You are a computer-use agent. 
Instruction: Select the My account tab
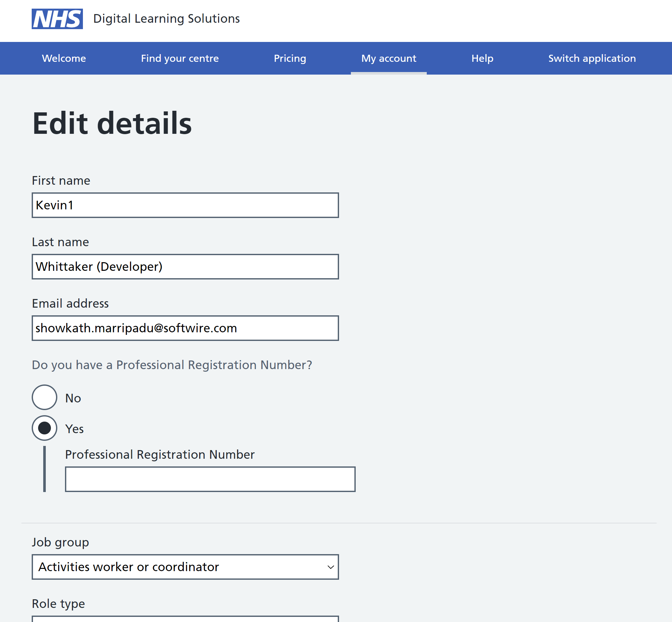(389, 58)
